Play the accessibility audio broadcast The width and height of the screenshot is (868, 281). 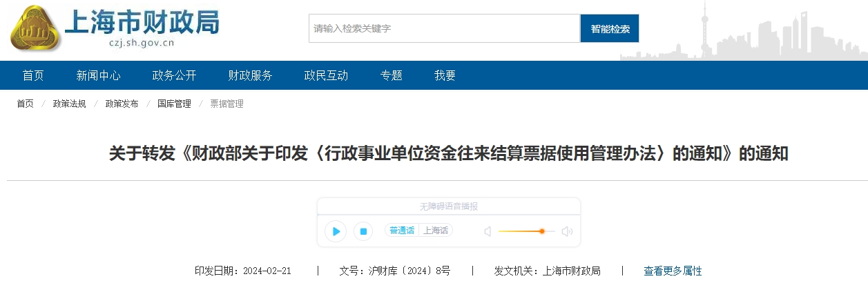click(x=336, y=231)
